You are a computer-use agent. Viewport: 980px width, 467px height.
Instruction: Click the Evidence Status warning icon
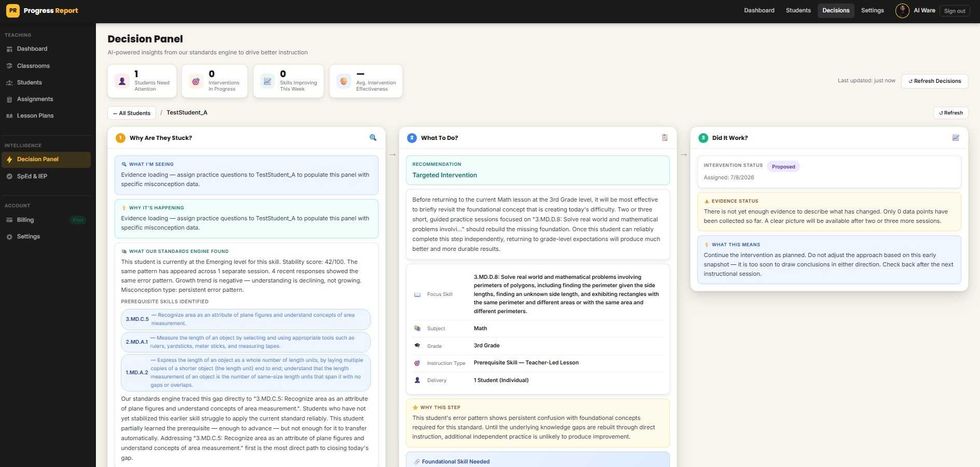pos(707,201)
